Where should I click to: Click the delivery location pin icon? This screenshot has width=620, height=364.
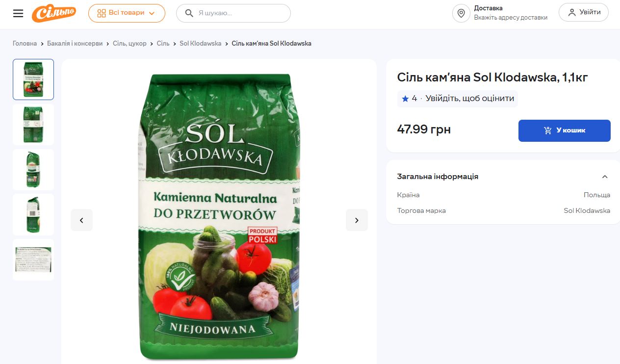pyautogui.click(x=461, y=13)
